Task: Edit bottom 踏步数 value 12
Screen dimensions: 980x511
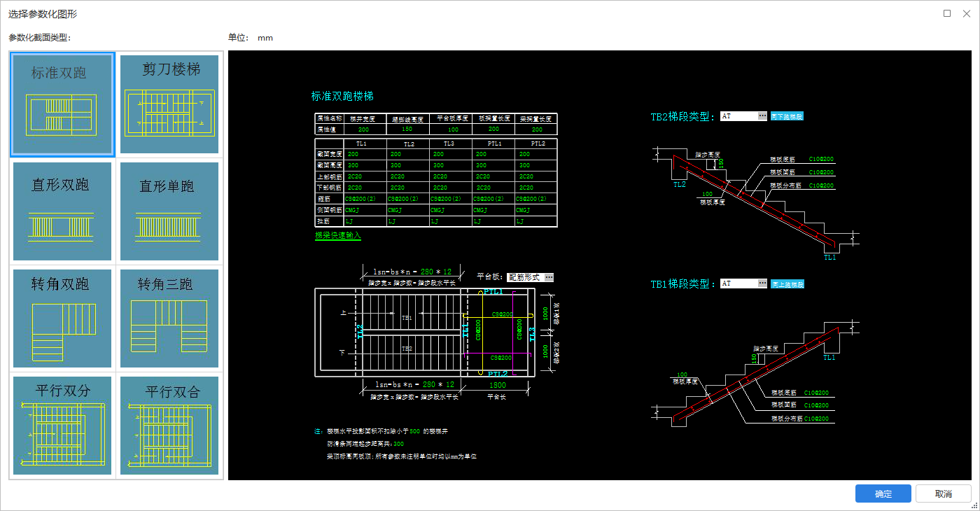Action: point(450,384)
